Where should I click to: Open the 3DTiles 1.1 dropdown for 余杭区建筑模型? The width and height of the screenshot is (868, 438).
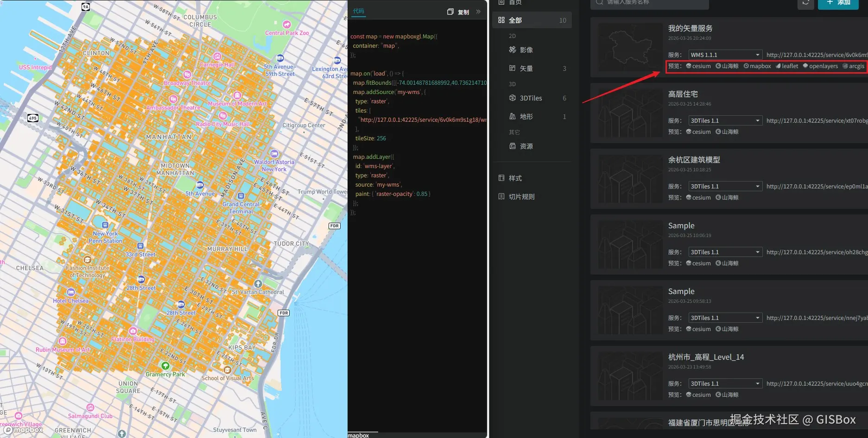pyautogui.click(x=725, y=187)
